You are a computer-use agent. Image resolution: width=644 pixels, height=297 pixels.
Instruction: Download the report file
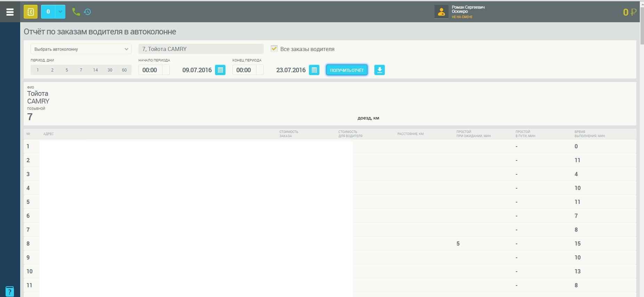click(380, 70)
